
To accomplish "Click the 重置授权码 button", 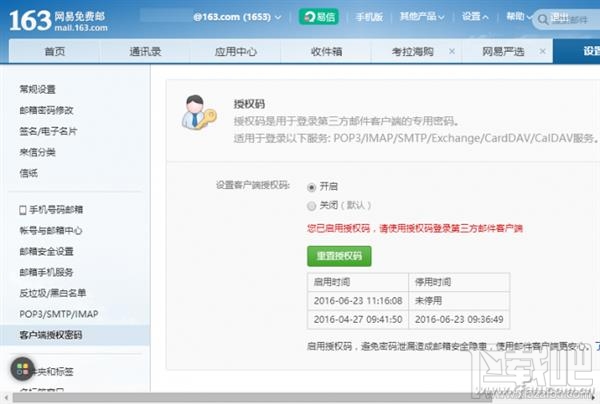I will pos(339,256).
